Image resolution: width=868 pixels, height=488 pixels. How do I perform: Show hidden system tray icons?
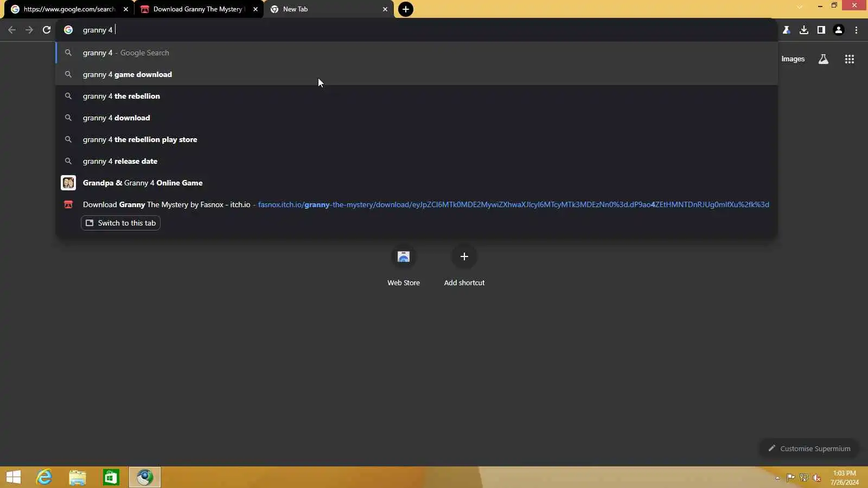click(x=777, y=478)
